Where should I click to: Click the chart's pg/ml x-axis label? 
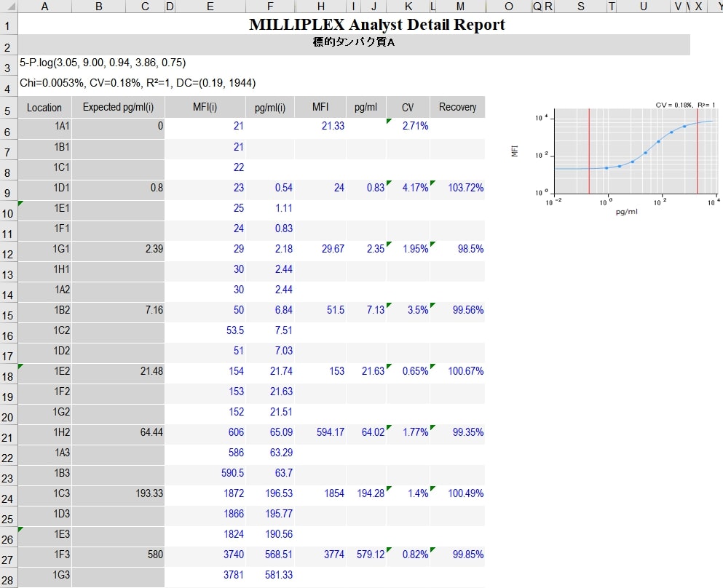click(626, 212)
